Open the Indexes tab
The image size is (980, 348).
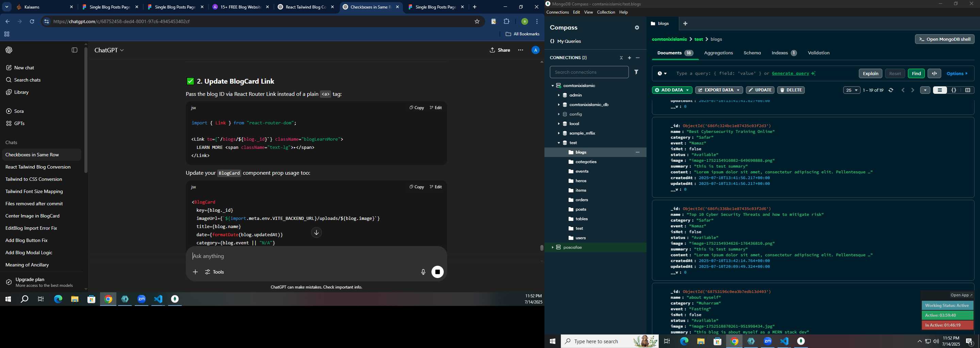click(x=784, y=53)
